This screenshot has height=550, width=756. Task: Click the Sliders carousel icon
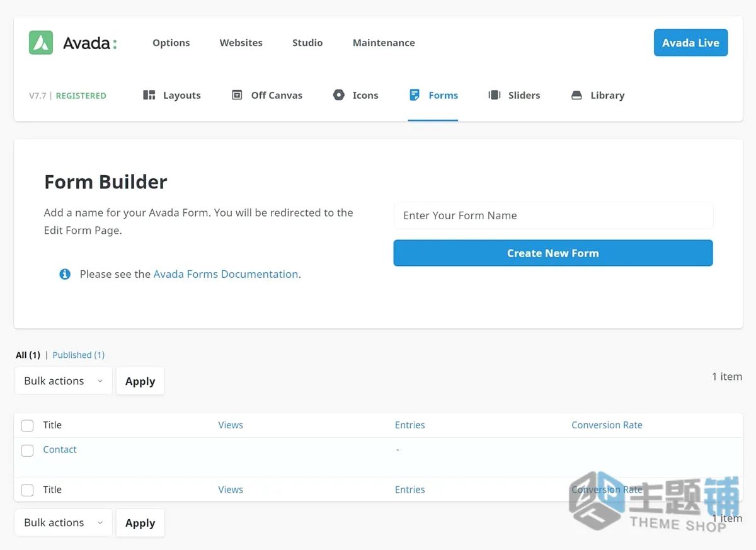495,95
